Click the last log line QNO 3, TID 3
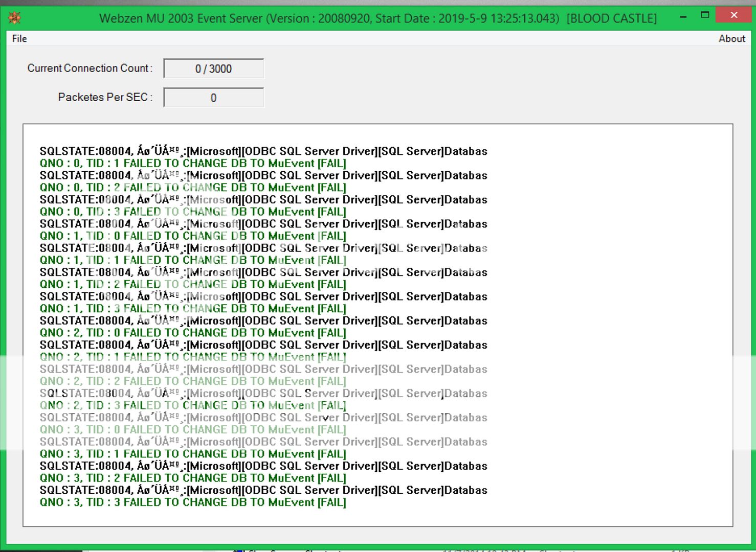 tap(193, 502)
